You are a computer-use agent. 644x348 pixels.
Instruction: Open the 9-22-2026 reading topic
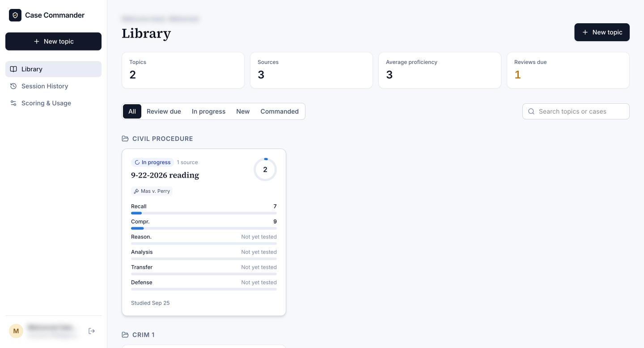(x=165, y=175)
